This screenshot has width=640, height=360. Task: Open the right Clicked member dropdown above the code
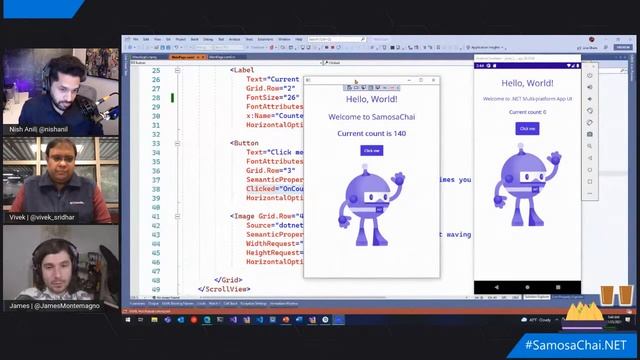[x=398, y=63]
